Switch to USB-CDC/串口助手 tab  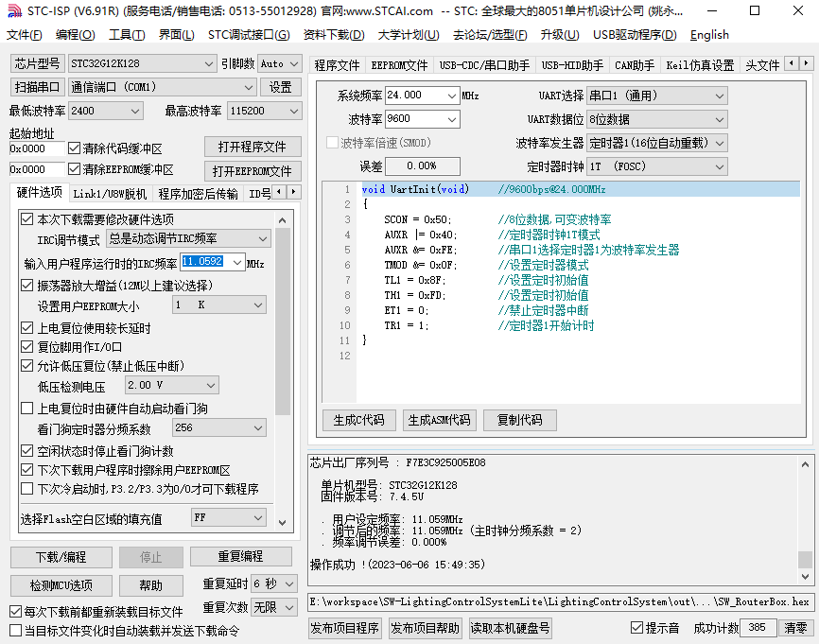[x=484, y=65]
